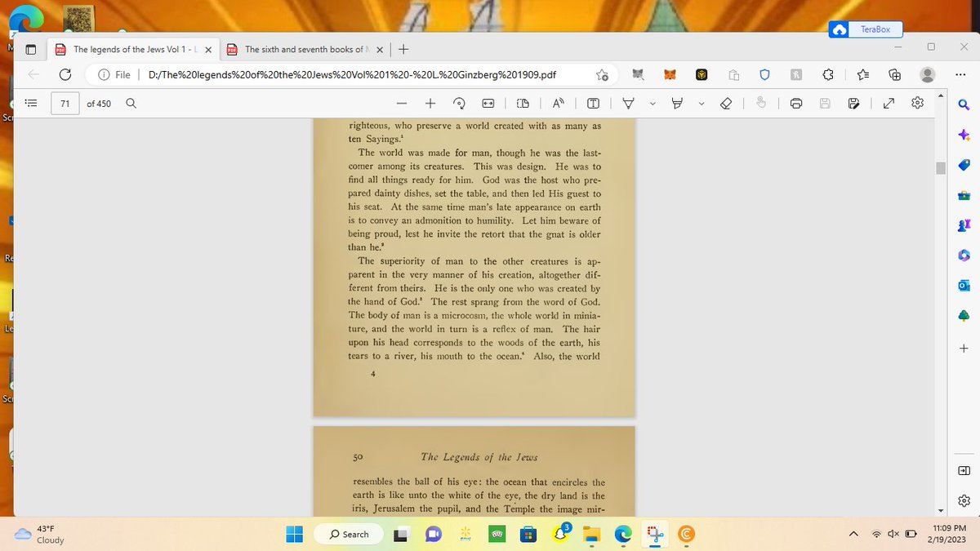The image size is (980, 551).
Task: Expand the Highlight color options arrow
Action: (x=700, y=104)
